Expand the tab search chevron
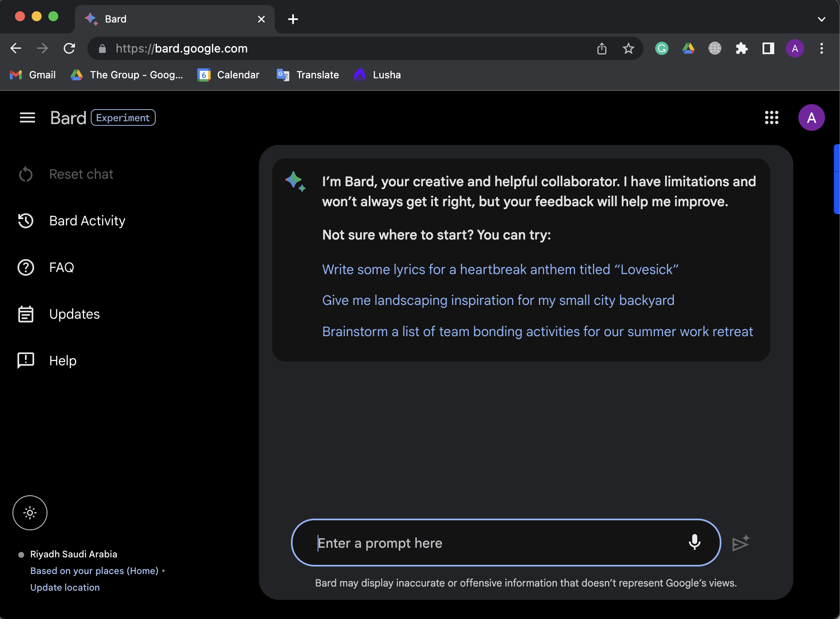 (x=822, y=19)
